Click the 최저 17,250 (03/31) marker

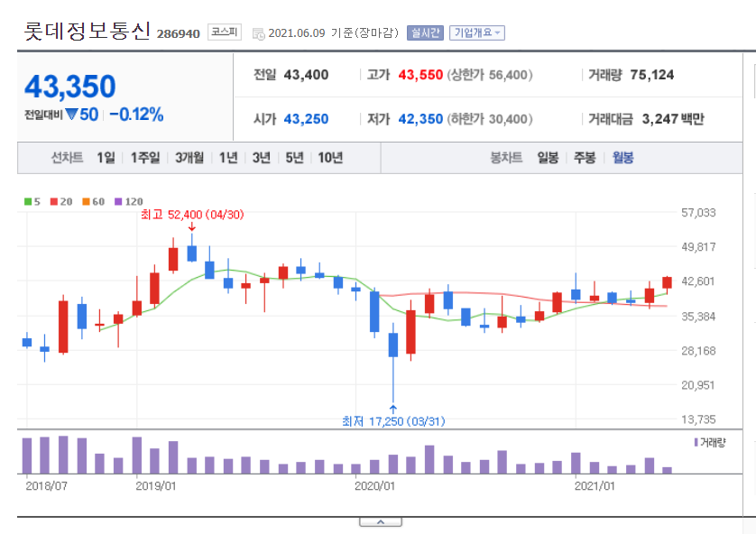coord(393,422)
